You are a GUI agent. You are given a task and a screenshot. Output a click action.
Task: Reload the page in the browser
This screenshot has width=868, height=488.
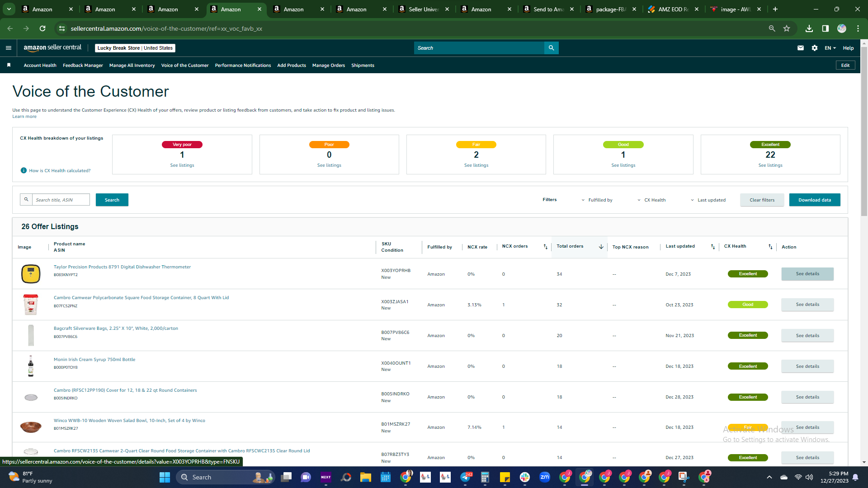tap(42, 28)
